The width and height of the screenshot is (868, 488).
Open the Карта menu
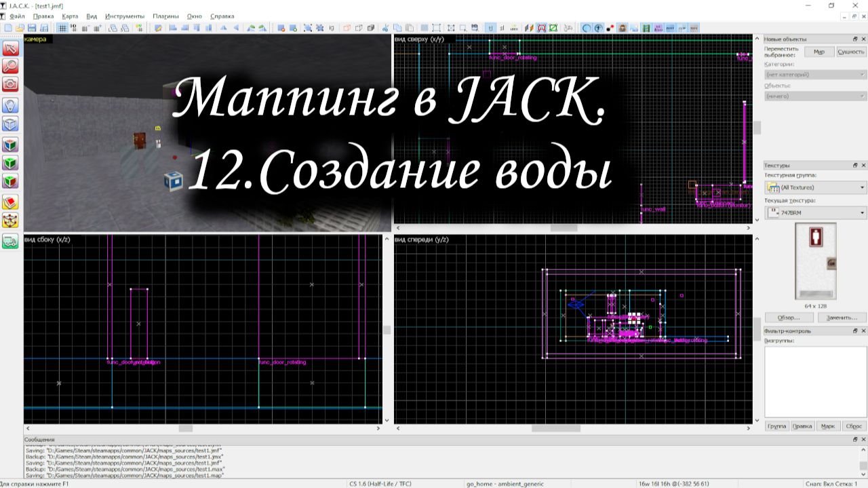pos(69,16)
